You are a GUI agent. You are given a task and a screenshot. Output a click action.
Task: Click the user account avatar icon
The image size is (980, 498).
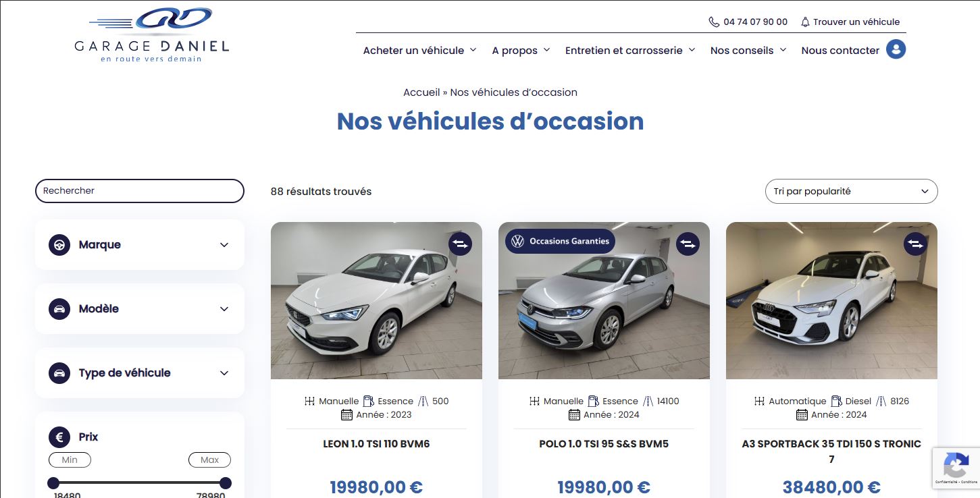[x=896, y=49]
